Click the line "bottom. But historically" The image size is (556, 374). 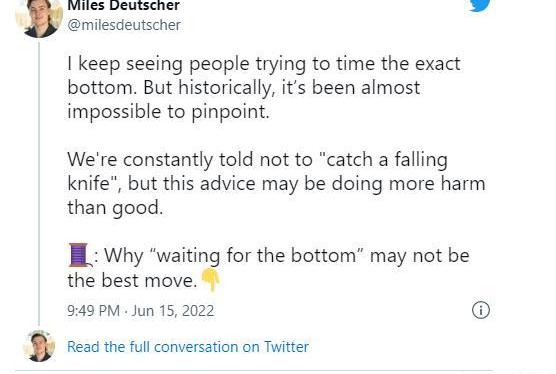tap(244, 88)
